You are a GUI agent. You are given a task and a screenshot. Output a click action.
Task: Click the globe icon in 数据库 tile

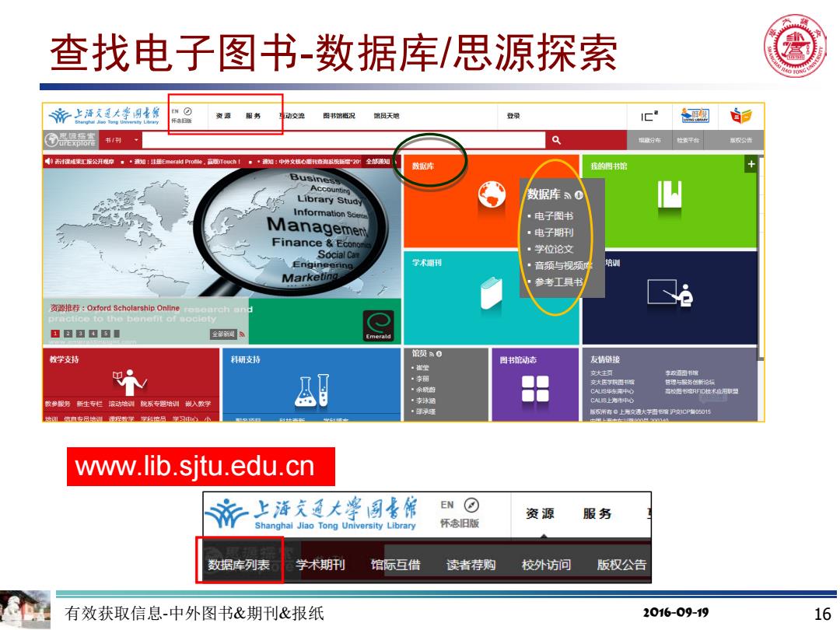pyautogui.click(x=492, y=194)
